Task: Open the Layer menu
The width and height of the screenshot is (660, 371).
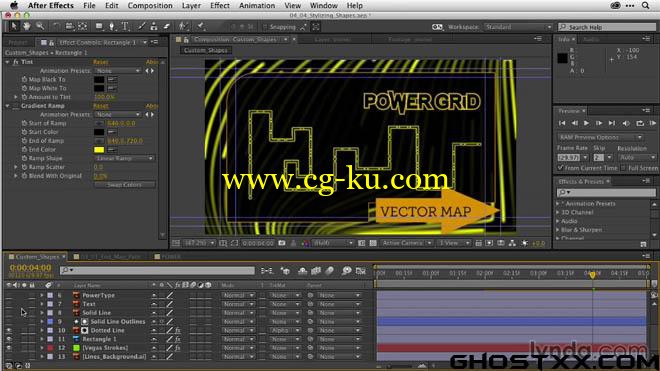Action: 191,5
